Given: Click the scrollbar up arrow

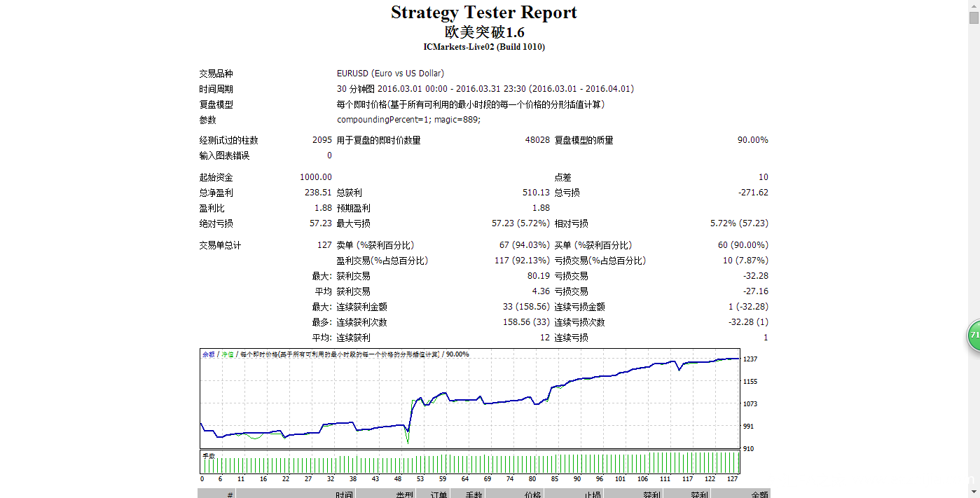Looking at the screenshot, I should coord(974,5).
